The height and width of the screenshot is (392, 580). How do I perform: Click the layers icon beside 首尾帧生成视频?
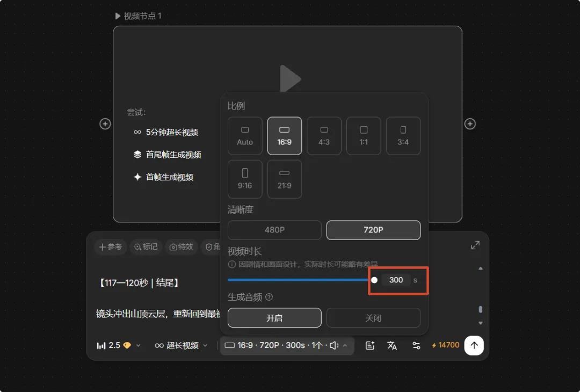click(137, 155)
